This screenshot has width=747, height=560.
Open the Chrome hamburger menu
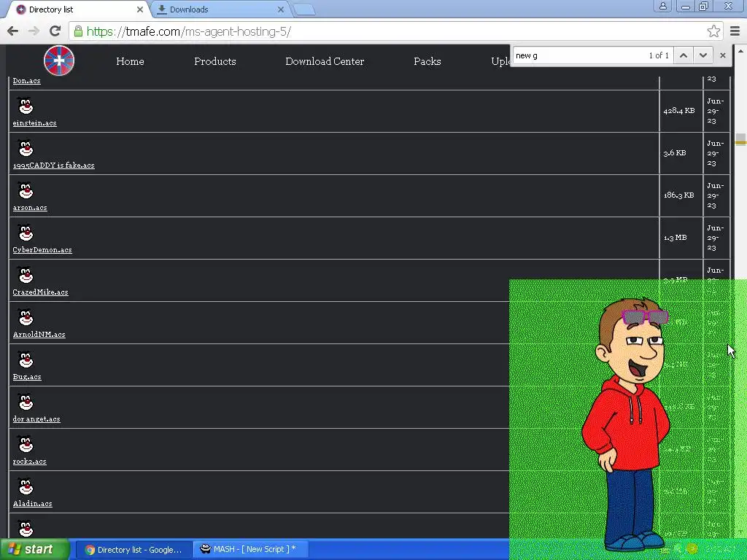(x=735, y=31)
